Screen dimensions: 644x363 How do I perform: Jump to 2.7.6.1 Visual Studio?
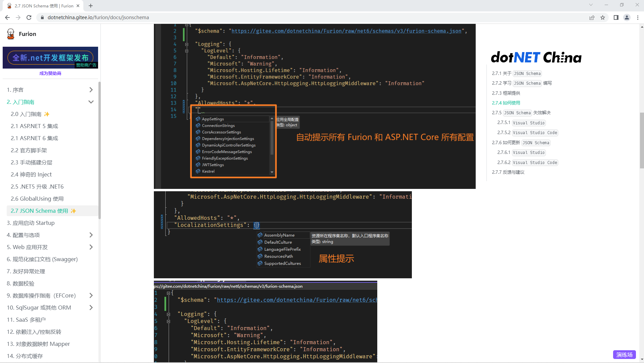[521, 152]
